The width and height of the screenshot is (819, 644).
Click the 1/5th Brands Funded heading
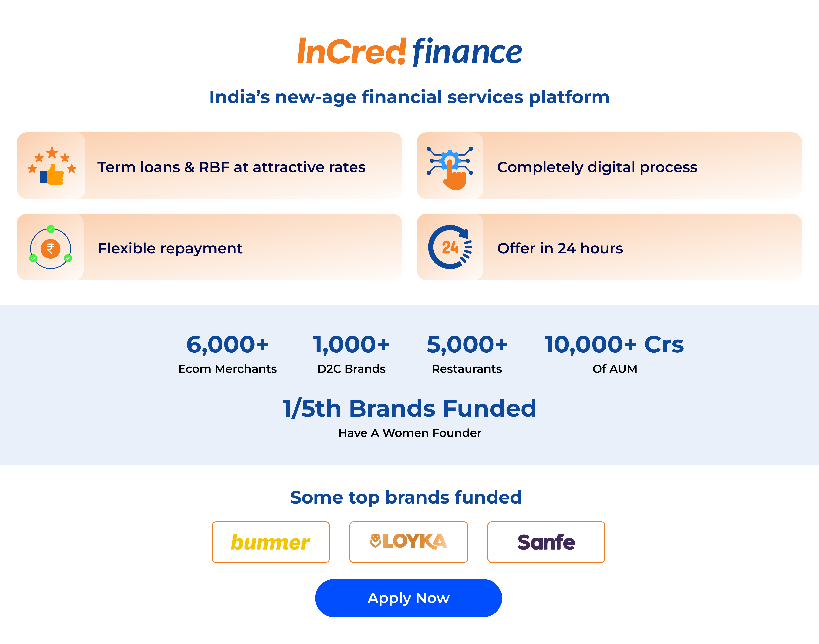point(409,408)
